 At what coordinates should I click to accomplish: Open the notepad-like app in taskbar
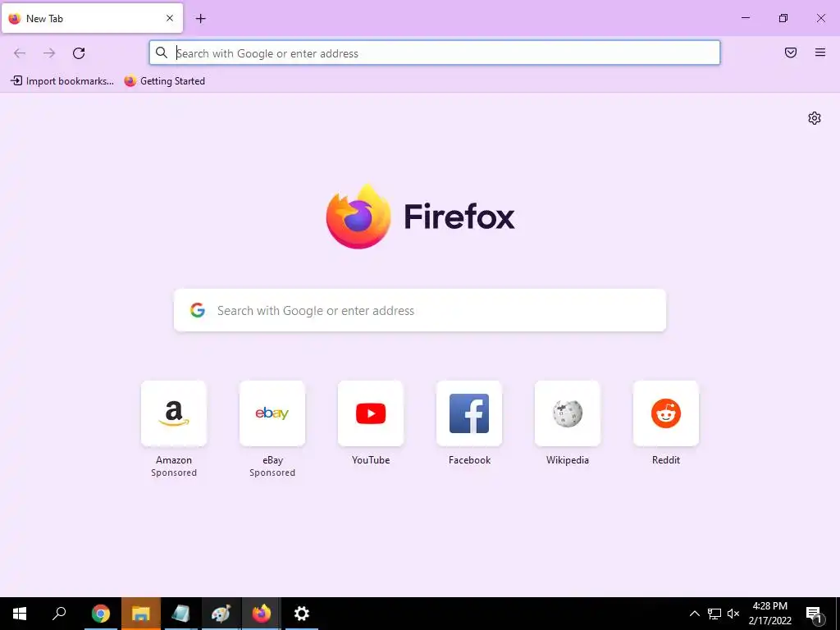point(180,614)
